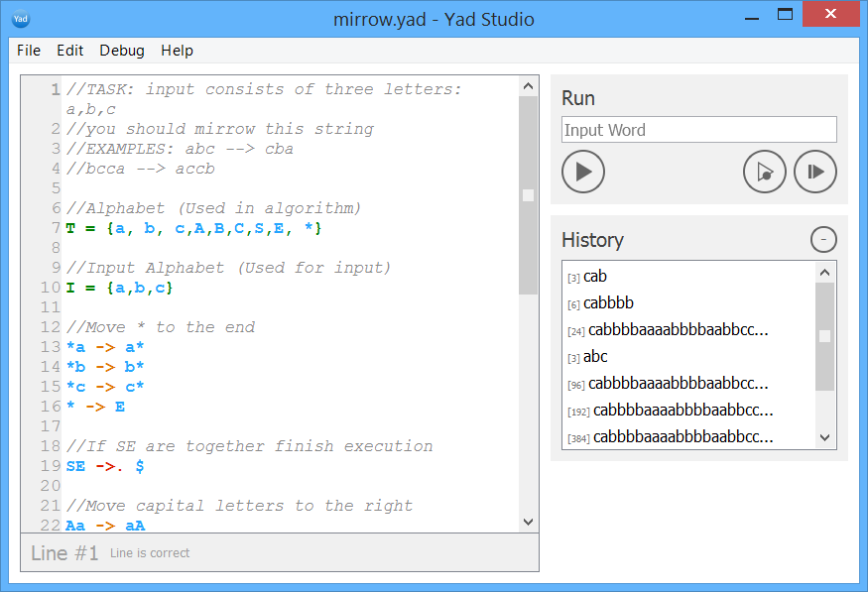Click the Input Word field
The height and width of the screenshot is (592, 868).
click(698, 129)
